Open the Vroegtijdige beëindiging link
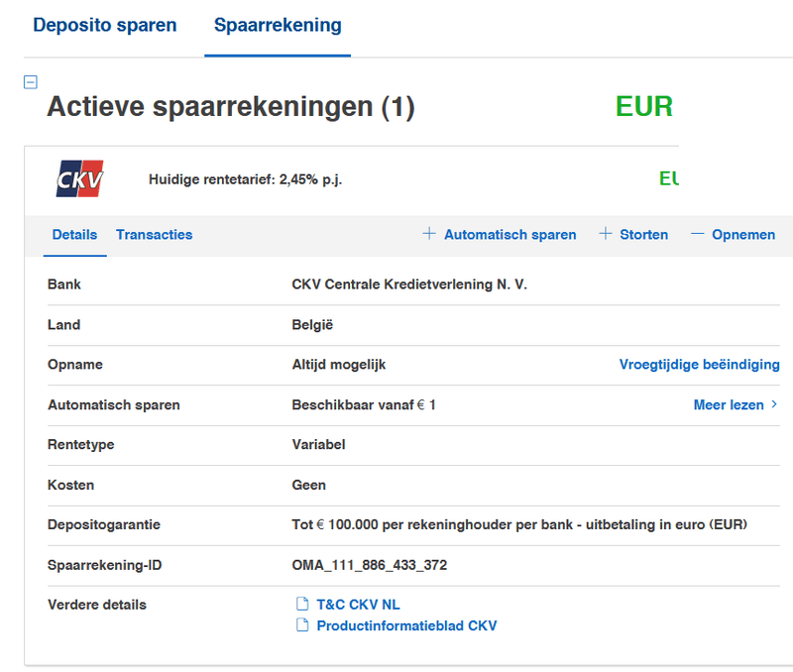Viewport: 793px width, 672px height. click(699, 365)
